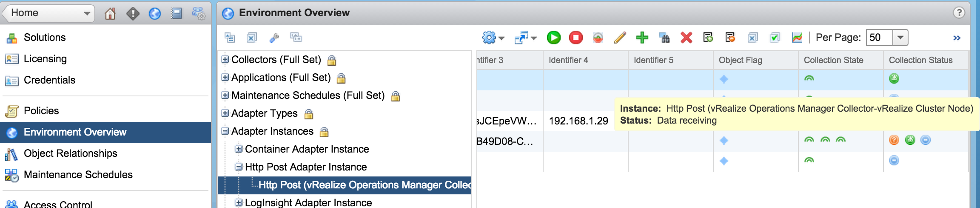Screen dimensions: 980x208
Task: Click the Per Page input field
Action: click(879, 38)
